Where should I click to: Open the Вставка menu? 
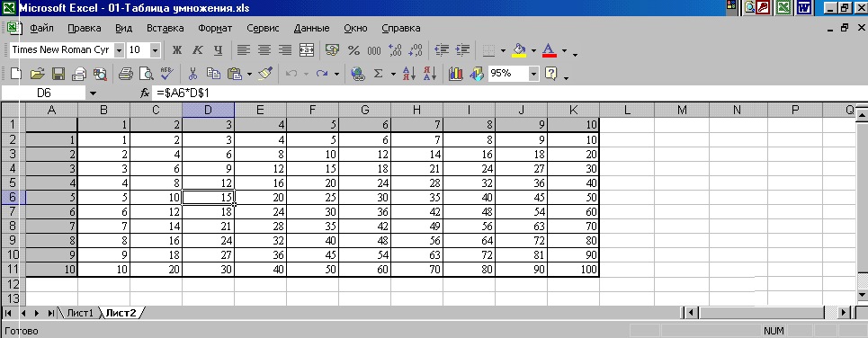point(165,28)
